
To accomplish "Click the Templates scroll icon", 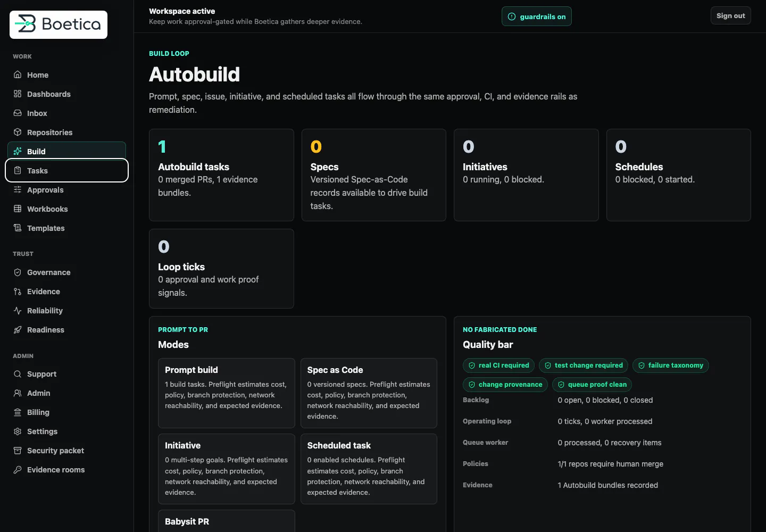I will [x=18, y=228].
